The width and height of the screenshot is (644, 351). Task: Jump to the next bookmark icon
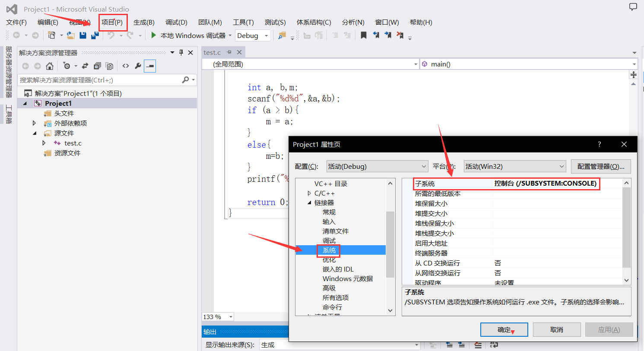[388, 35]
